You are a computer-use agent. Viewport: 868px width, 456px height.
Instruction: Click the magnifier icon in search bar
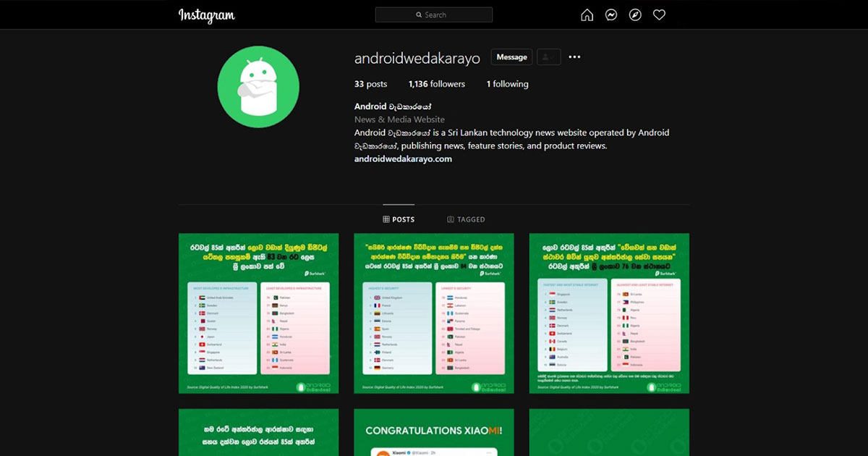point(418,14)
